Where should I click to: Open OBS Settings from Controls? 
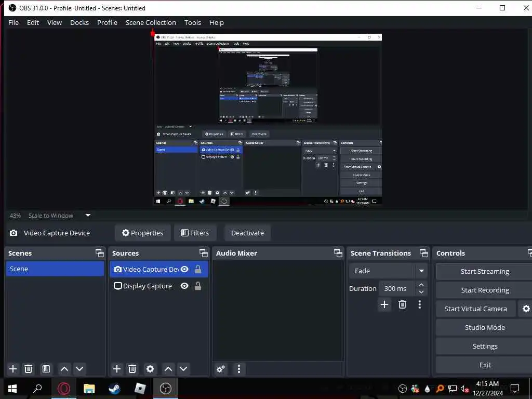click(485, 346)
